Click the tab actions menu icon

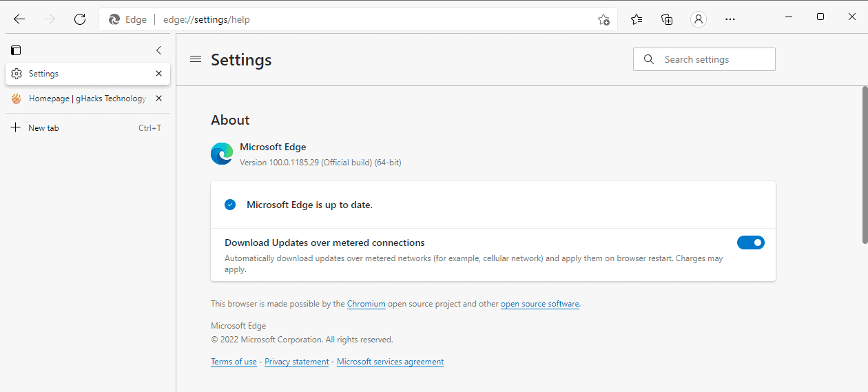pyautogui.click(x=16, y=50)
